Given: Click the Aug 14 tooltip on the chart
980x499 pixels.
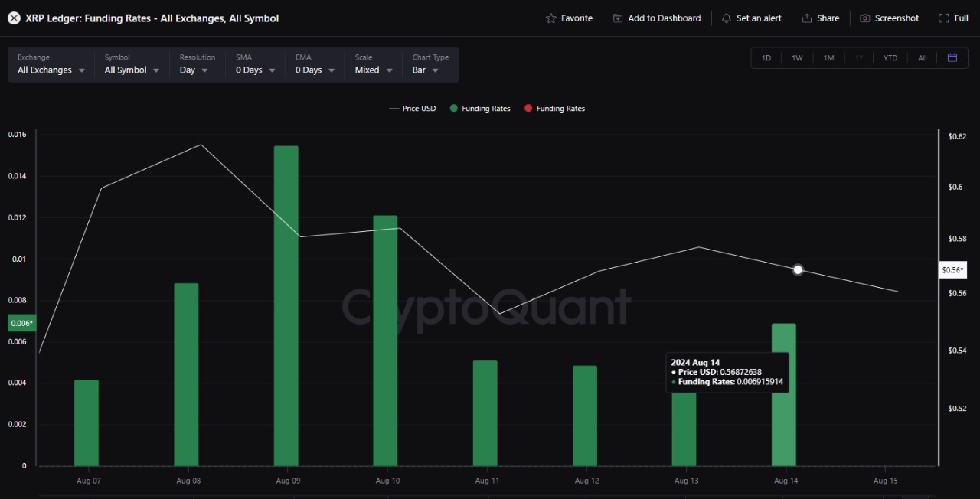Looking at the screenshot, I should [x=727, y=372].
